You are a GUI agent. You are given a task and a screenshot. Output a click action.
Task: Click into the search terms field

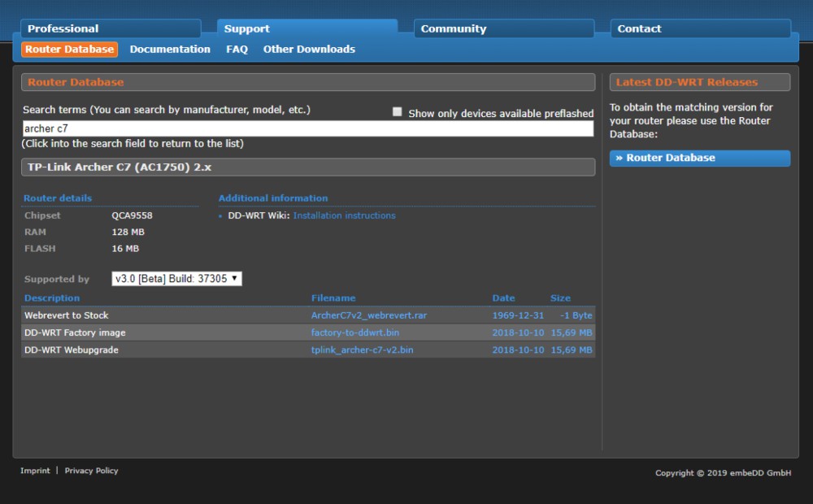pyautogui.click(x=308, y=128)
